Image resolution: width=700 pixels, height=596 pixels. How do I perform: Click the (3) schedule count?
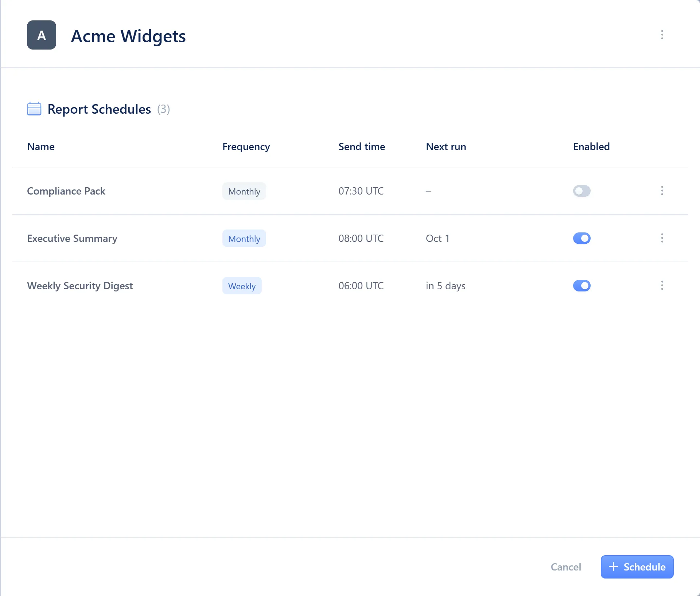[164, 109]
